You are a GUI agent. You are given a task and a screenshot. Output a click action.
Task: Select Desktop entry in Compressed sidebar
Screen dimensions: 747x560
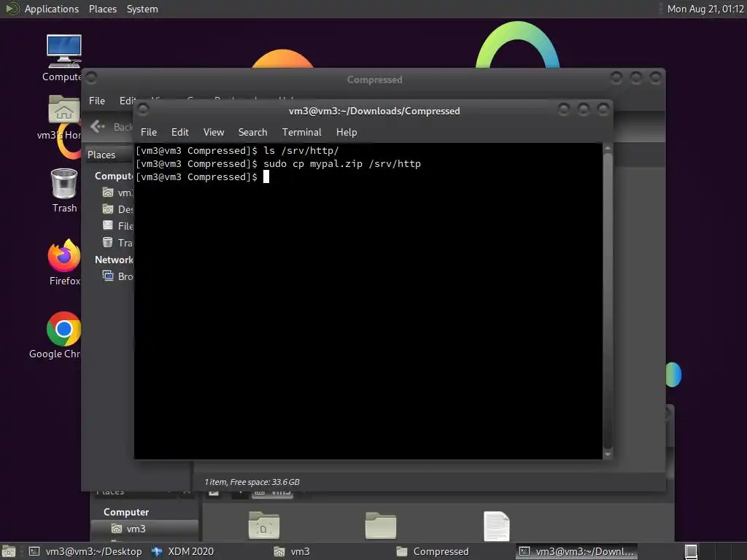pos(117,209)
